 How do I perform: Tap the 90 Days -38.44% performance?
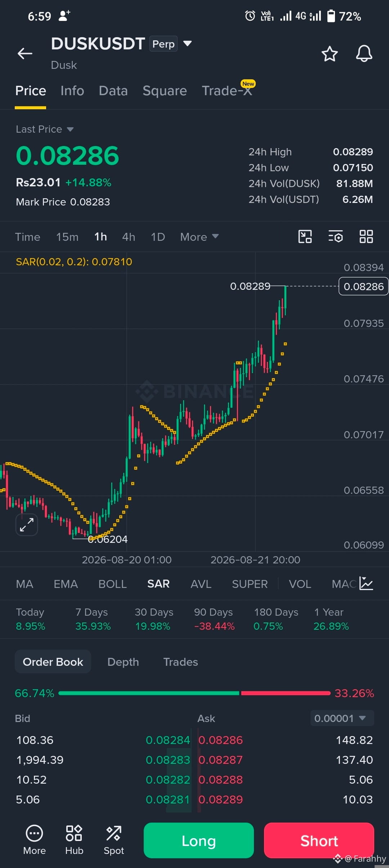(214, 619)
